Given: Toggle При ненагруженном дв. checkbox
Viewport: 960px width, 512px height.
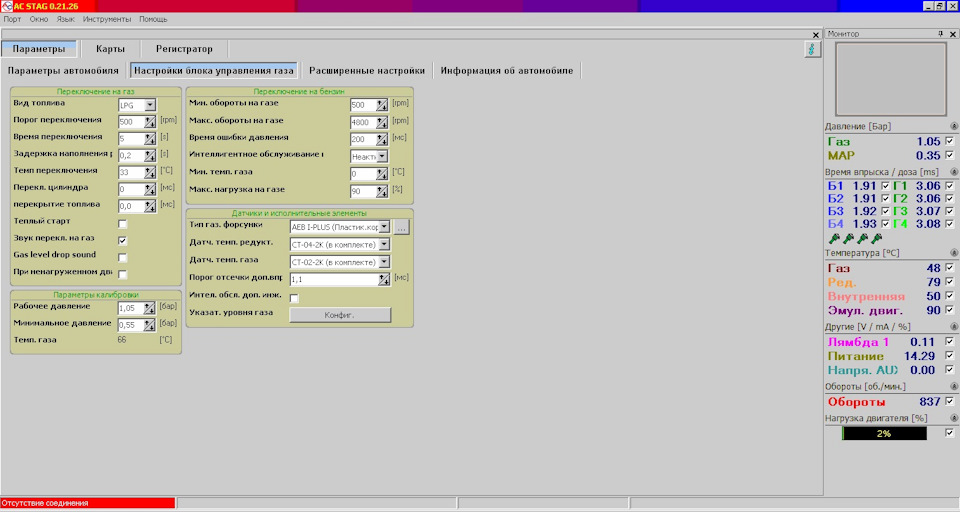Looking at the screenshot, I should tap(122, 274).
